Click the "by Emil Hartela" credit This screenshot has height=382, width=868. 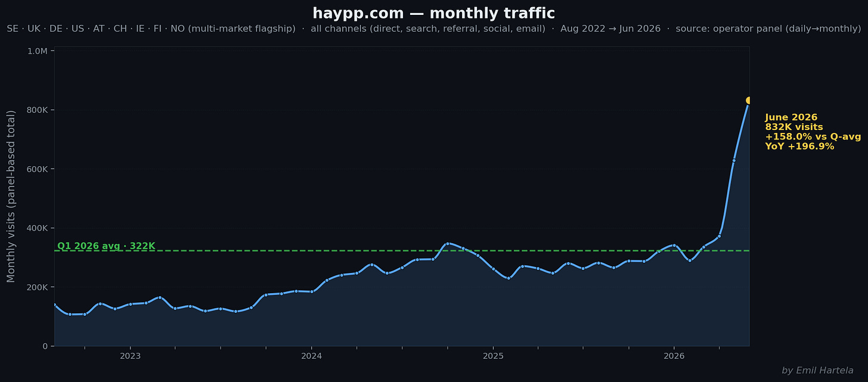point(817,370)
